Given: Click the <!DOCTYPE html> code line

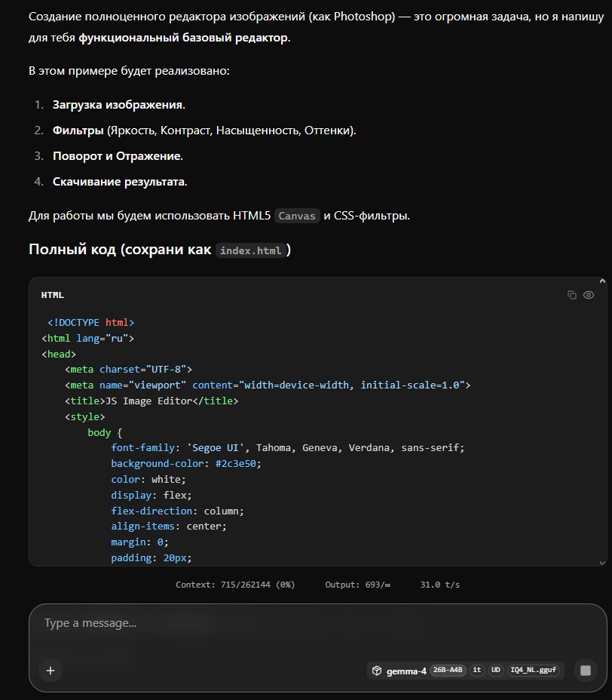Looking at the screenshot, I should (90, 322).
